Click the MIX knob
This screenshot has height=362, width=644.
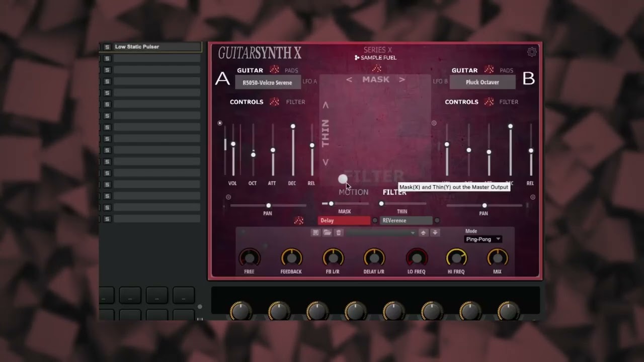[x=498, y=258]
